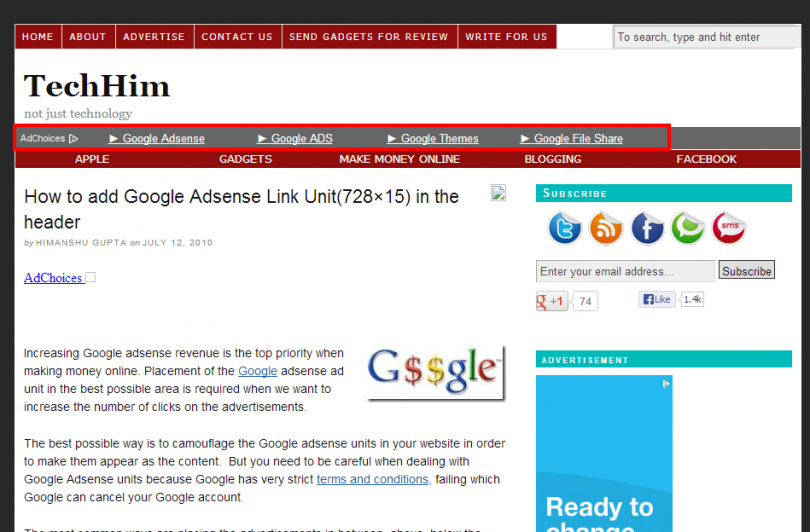
Task: Open the WRITE FOR US menu item
Action: (x=506, y=37)
